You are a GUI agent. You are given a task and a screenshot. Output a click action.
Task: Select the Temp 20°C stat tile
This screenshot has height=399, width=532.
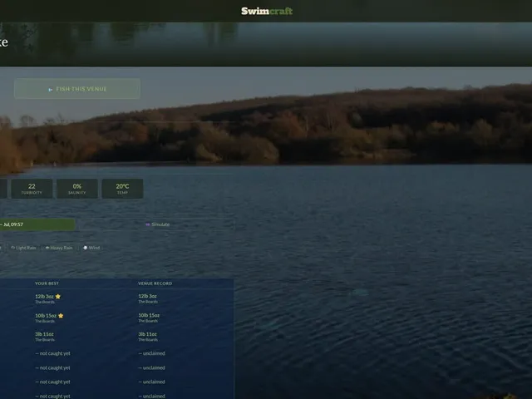pyautogui.click(x=122, y=189)
